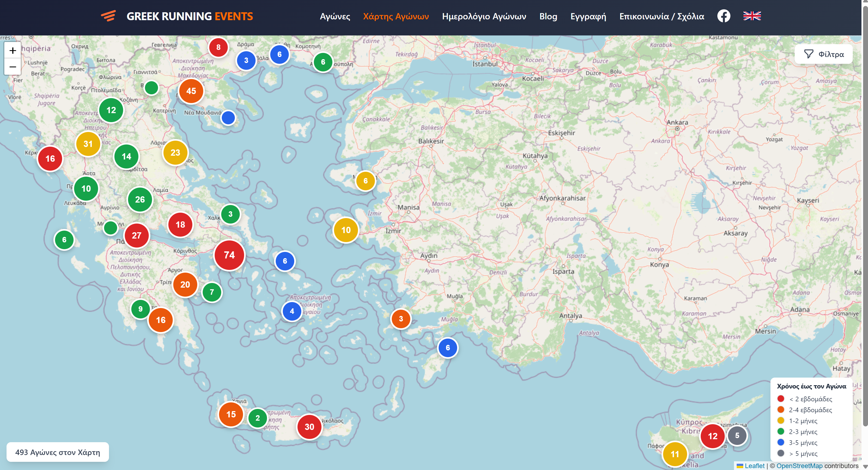Screen dimensions: 868x470
Task: Go to Αγώνες menu item
Action: click(x=335, y=16)
